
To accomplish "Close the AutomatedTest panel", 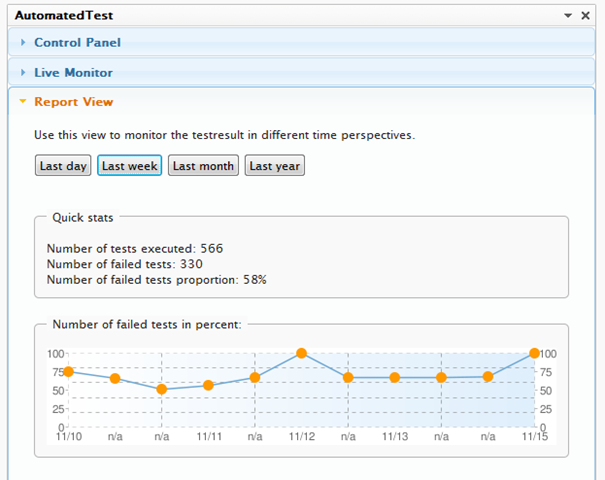I will [x=586, y=16].
